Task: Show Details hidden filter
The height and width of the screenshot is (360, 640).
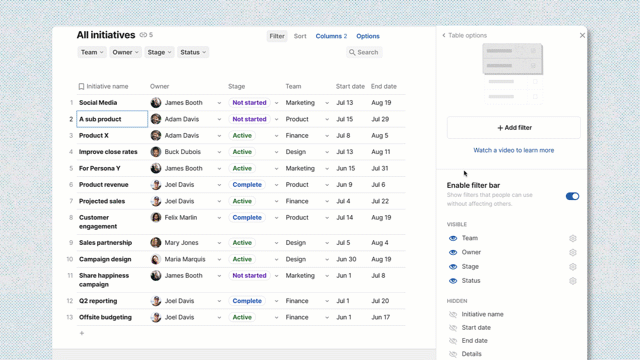Action: point(453,354)
